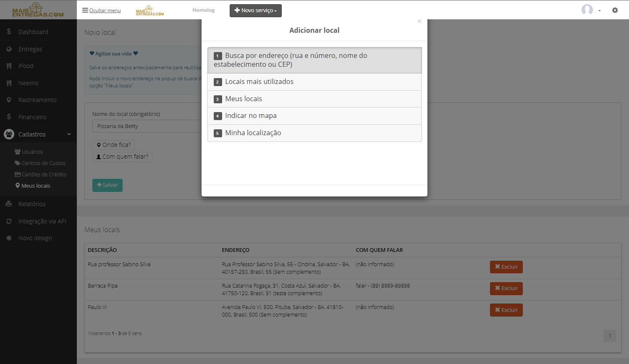This screenshot has height=364, width=629.
Task: Click the Novo design icon
Action: [x=9, y=238]
